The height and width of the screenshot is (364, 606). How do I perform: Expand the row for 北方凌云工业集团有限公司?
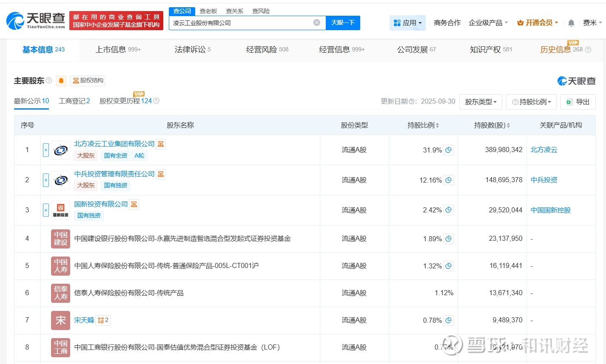click(46, 150)
